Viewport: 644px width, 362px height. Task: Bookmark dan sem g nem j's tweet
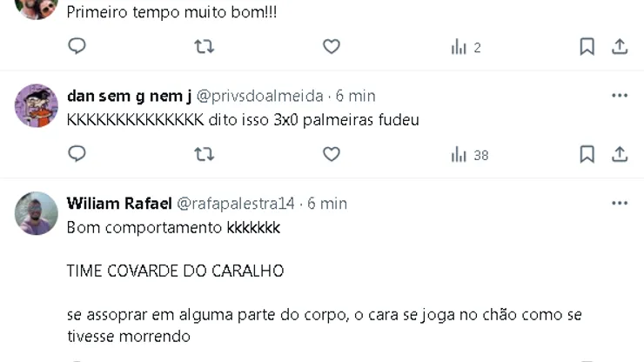click(587, 154)
